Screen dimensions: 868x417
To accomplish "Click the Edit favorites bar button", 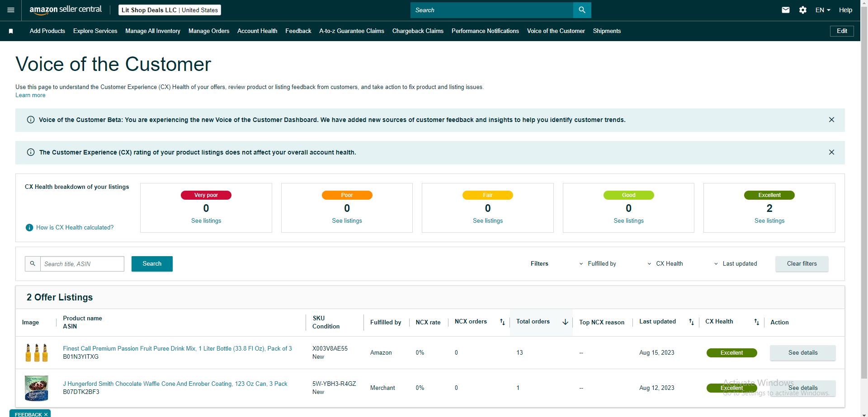I will tap(842, 31).
